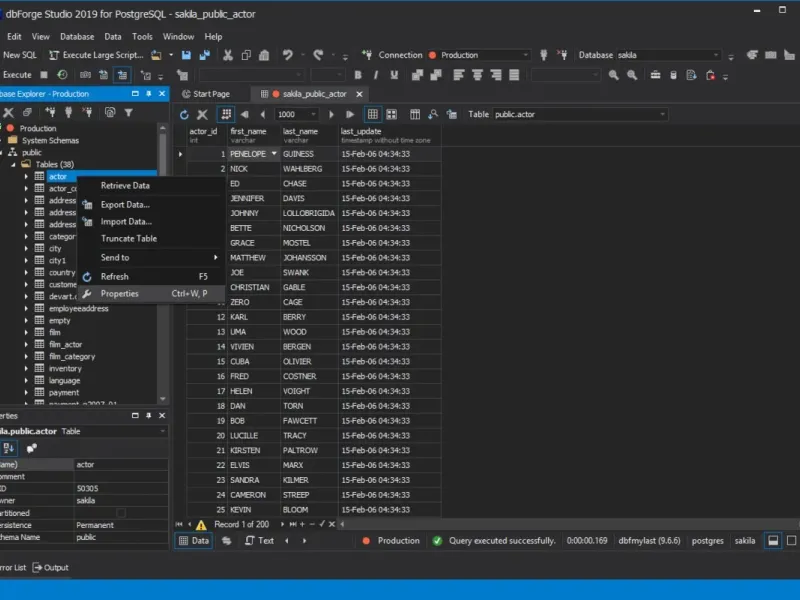800x600 pixels.
Task: Go to the last page in grid toolbar
Action: pos(349,114)
